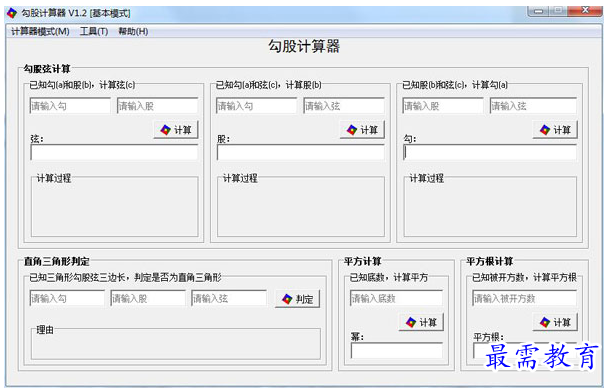607x388 pixels.
Task: Click 计算 button to compute 弦
Action: click(x=176, y=130)
